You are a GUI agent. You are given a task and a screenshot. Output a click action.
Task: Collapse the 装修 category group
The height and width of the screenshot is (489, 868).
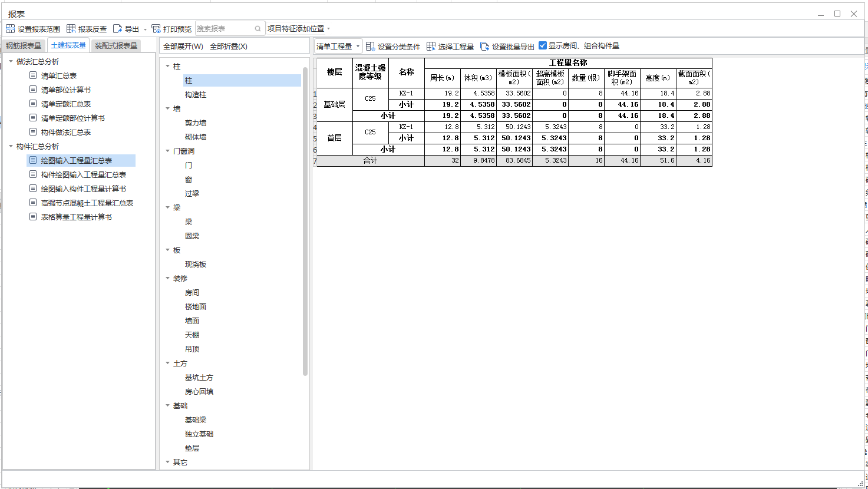(x=167, y=279)
